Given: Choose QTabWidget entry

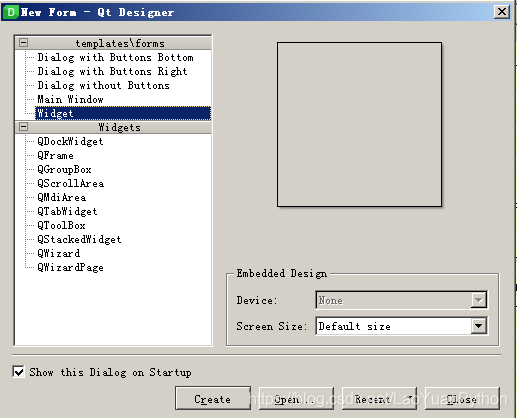Looking at the screenshot, I should pyautogui.click(x=67, y=211).
